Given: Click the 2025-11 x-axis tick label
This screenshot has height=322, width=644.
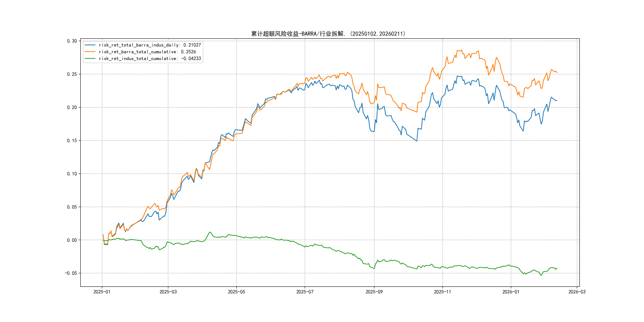Looking at the screenshot, I should [442, 292].
